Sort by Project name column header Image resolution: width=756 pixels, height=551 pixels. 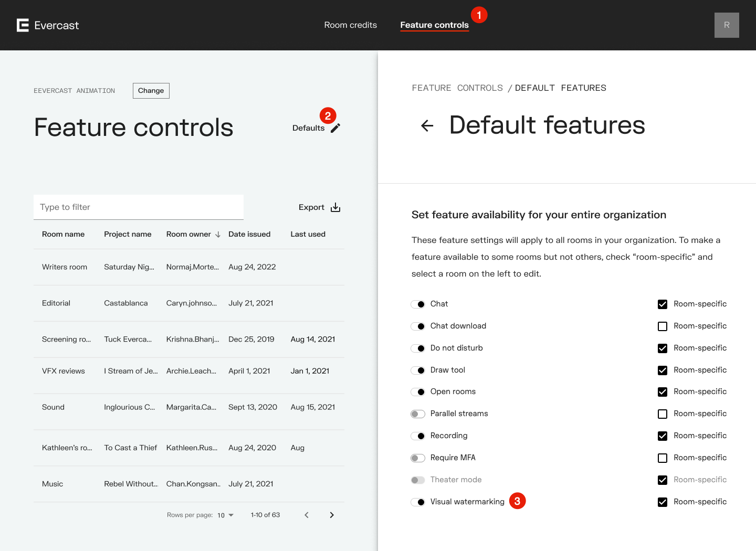[x=128, y=234]
